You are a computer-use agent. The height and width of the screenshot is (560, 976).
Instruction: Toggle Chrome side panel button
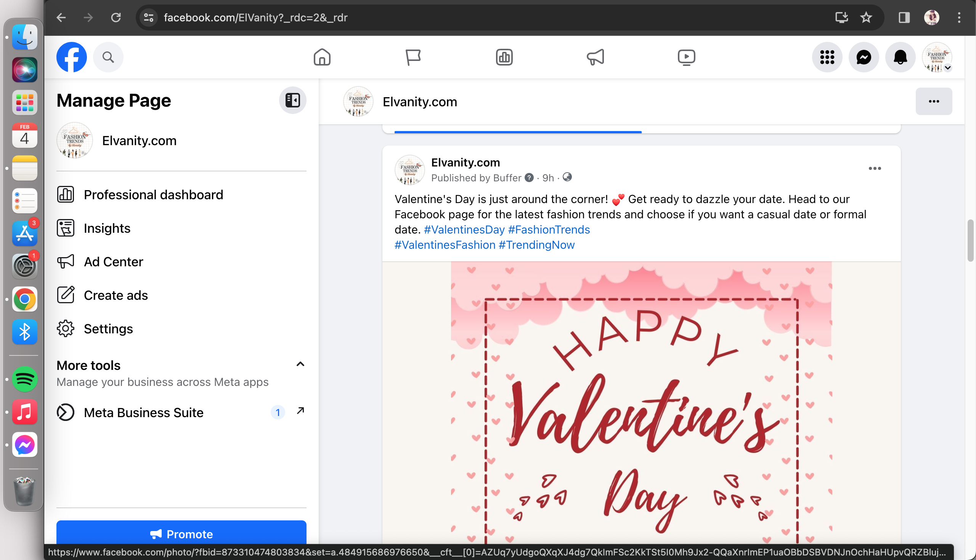904,17
